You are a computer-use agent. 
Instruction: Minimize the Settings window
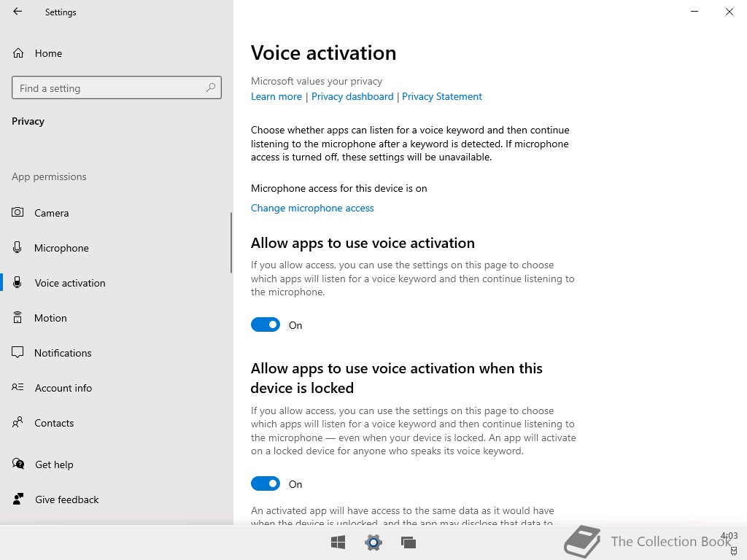(x=694, y=12)
